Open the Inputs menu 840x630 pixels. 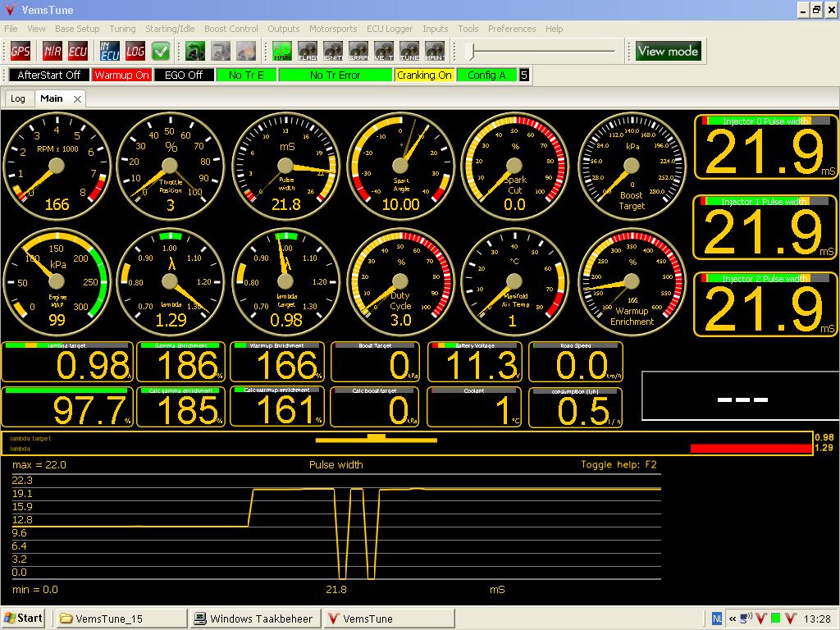click(x=435, y=29)
